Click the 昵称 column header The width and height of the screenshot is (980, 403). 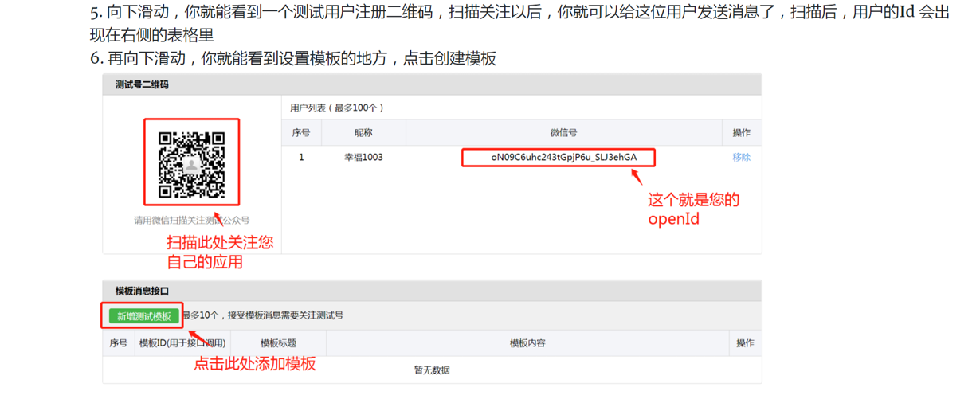363,133
